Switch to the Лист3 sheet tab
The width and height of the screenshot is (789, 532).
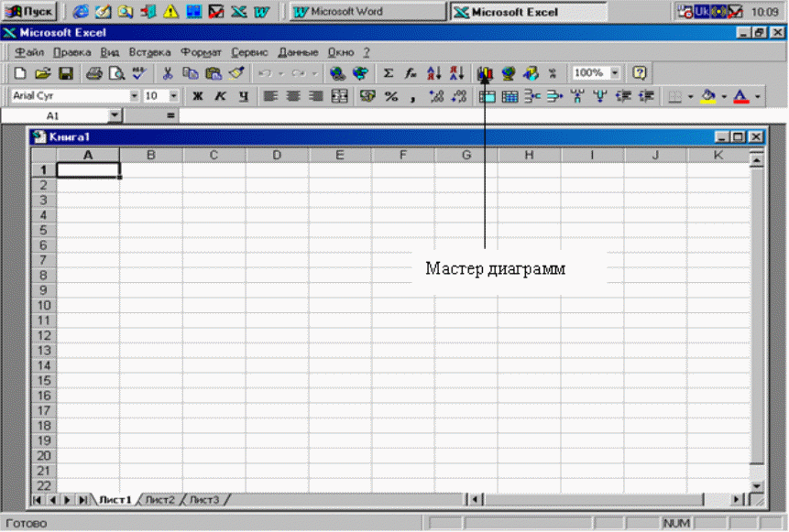click(204, 500)
